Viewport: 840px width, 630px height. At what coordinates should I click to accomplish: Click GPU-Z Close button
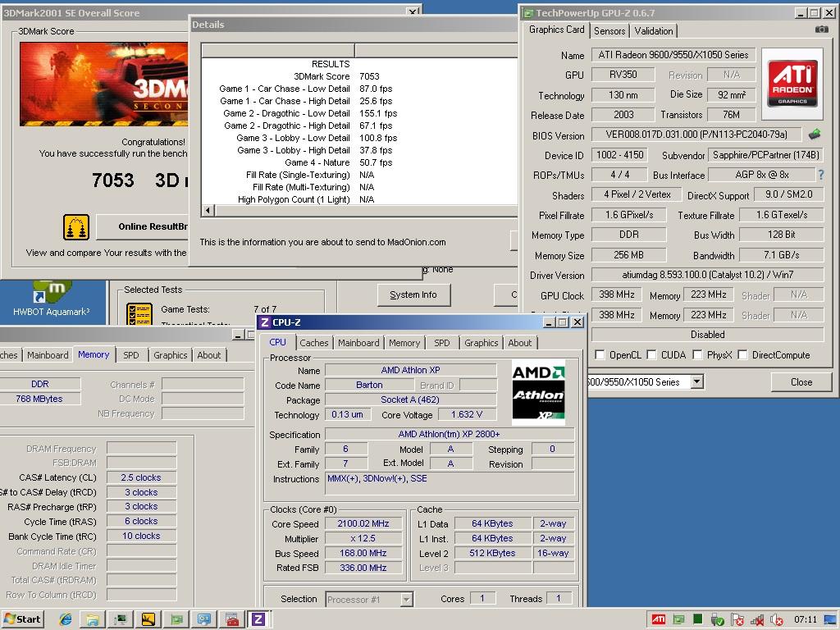[x=801, y=382]
